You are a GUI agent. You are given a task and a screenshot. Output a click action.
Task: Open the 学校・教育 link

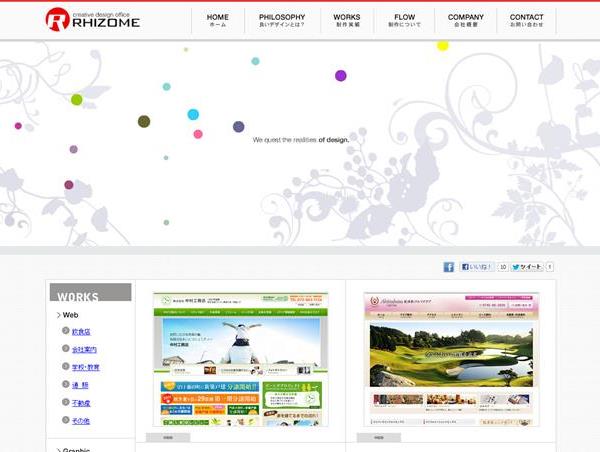pyautogui.click(x=86, y=367)
